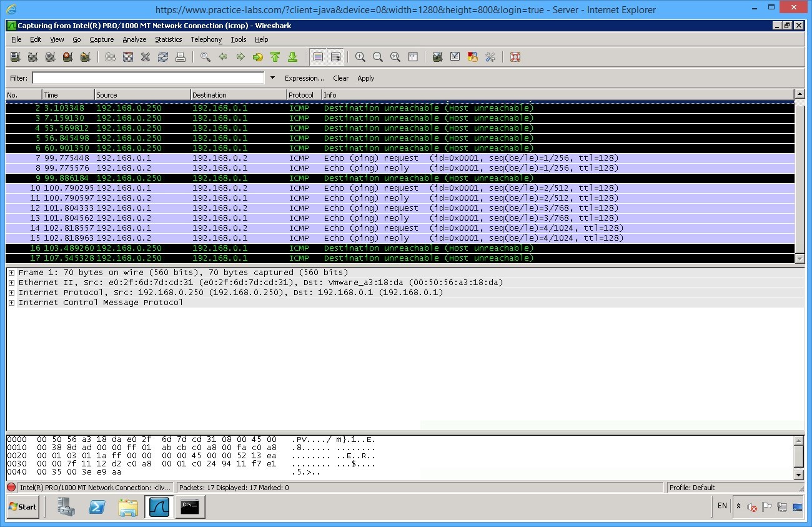812x527 pixels.
Task: Jump to the last packet with Go To Bottom
Action: [292, 57]
